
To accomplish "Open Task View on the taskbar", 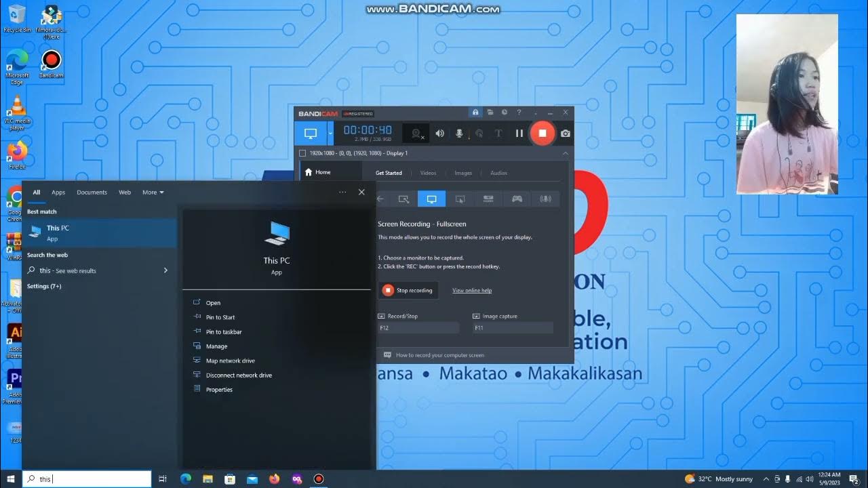I will click(x=163, y=479).
